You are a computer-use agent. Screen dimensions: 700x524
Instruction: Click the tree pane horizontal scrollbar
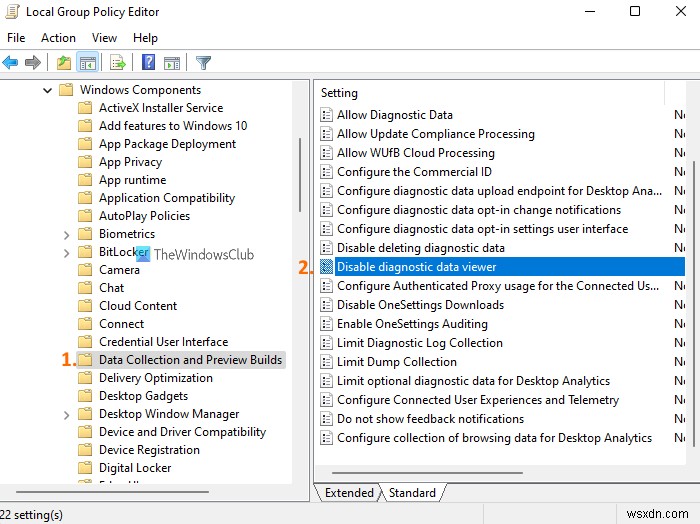pyautogui.click(x=112, y=491)
